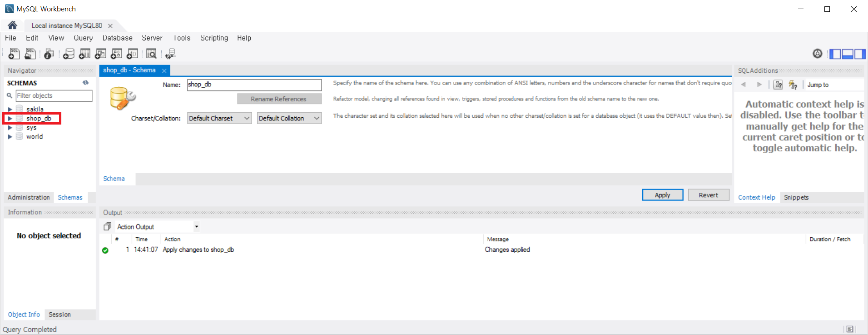Open the Query menu

coord(83,38)
